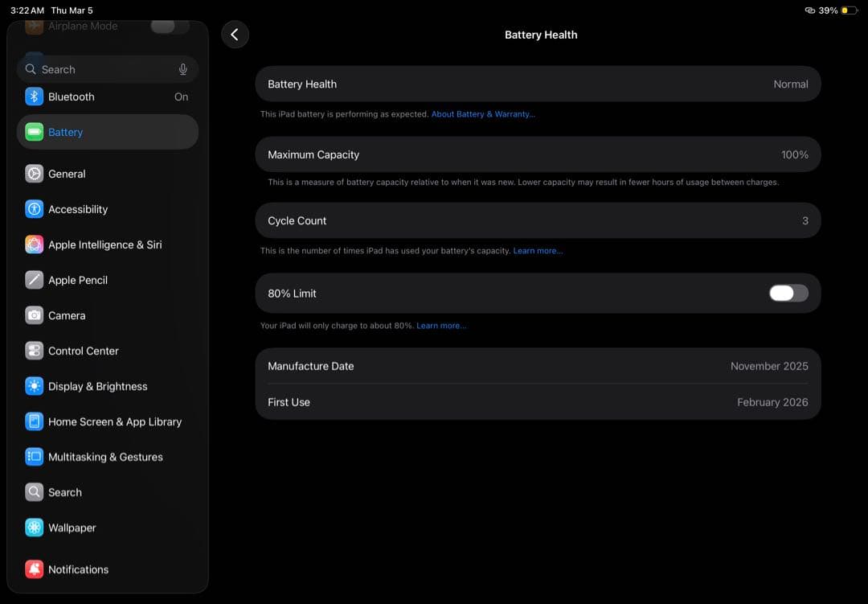Tap the sidebar Search text field
The image size is (868, 604).
point(108,69)
